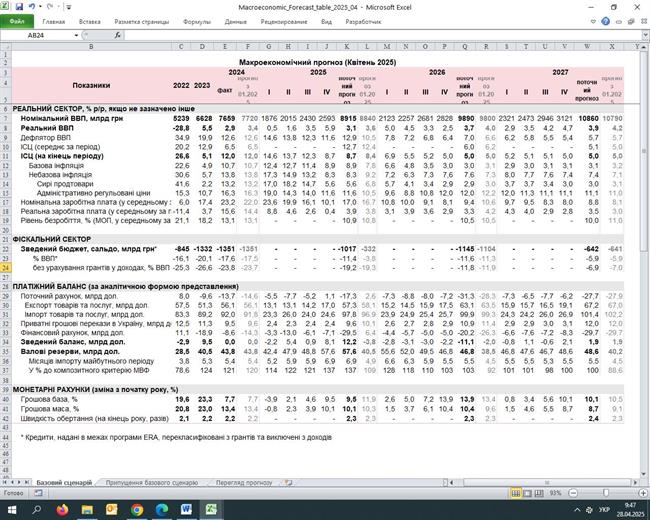The width and height of the screenshot is (650, 520).
Task: Click the workbook minimize icon in ribbon row
Action: (619, 22)
